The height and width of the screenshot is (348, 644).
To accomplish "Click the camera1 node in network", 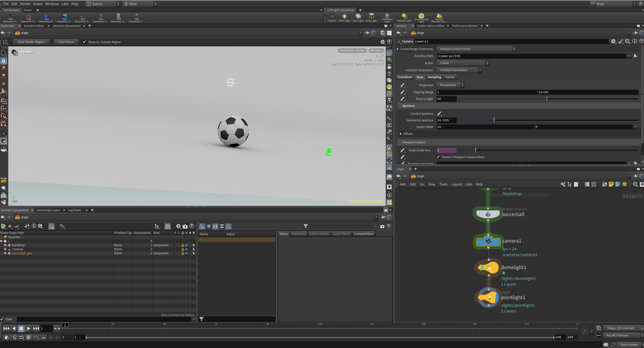I will 488,242.
